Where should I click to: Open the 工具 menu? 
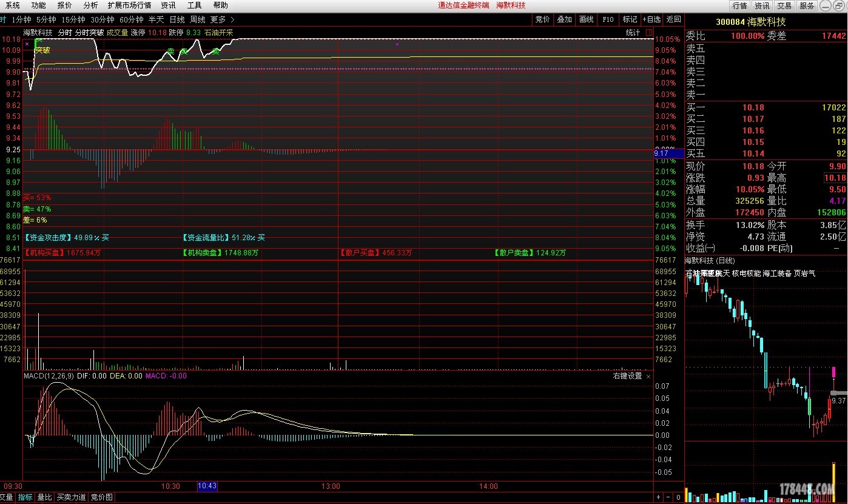click(x=194, y=5)
